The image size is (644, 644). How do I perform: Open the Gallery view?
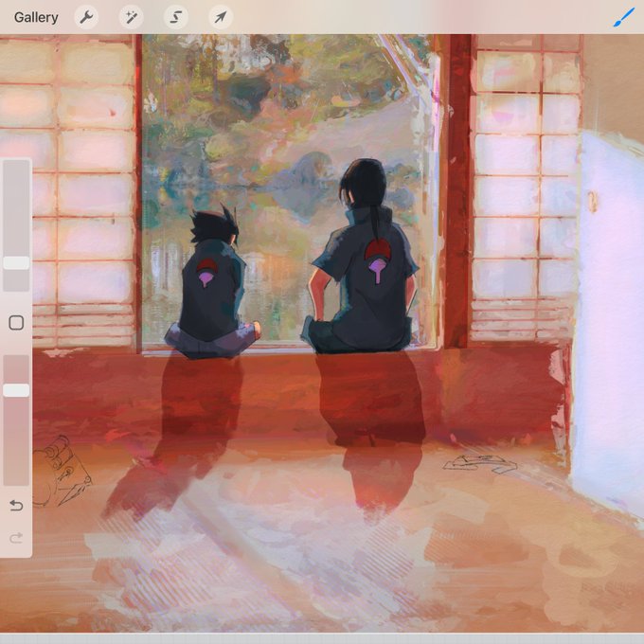tap(36, 18)
